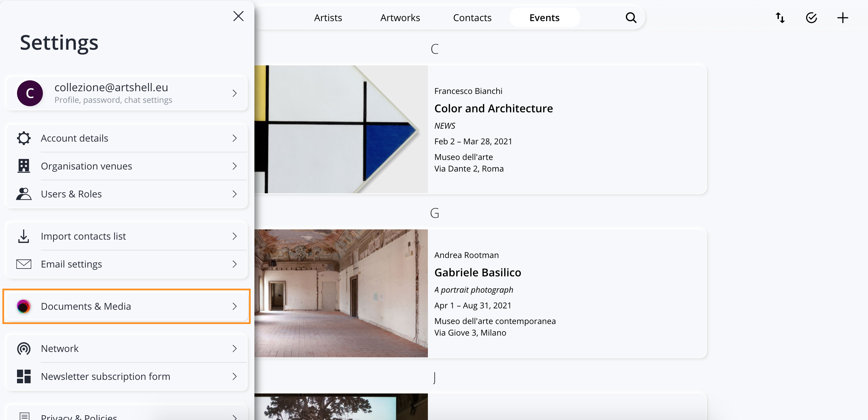Click the NEWS subtitle text

click(445, 126)
